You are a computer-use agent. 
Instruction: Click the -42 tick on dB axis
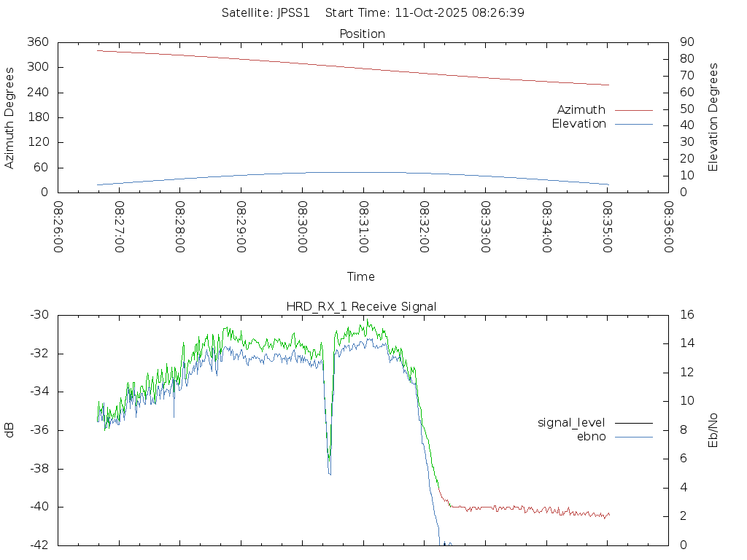[x=38, y=545]
